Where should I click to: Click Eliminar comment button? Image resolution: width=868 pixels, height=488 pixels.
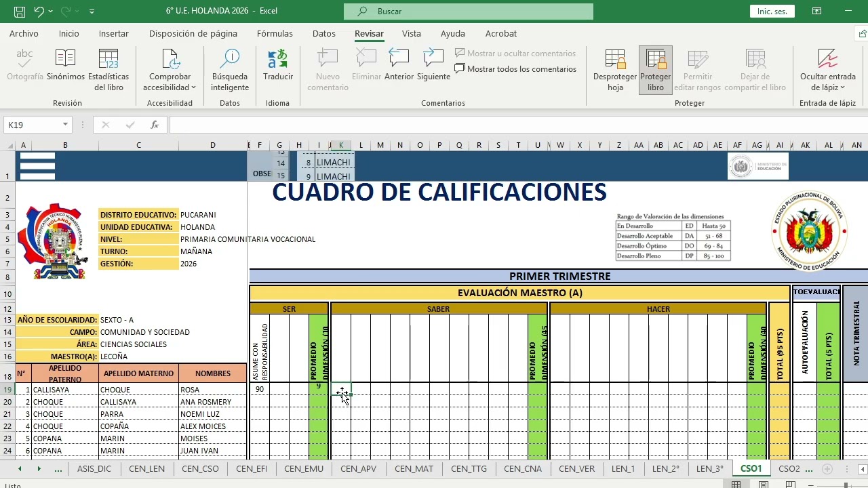[x=366, y=66]
